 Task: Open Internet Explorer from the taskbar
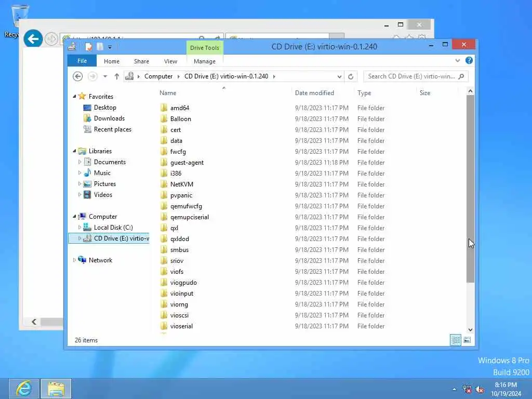(24, 389)
